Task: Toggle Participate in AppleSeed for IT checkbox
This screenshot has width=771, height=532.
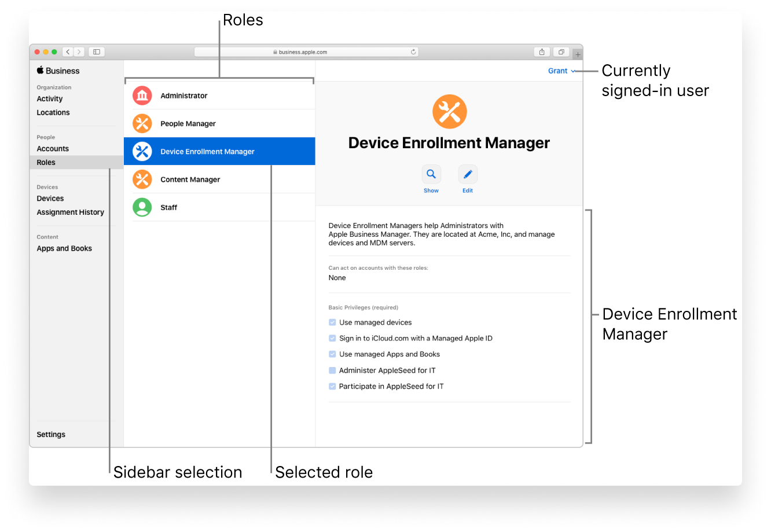Action: (332, 386)
